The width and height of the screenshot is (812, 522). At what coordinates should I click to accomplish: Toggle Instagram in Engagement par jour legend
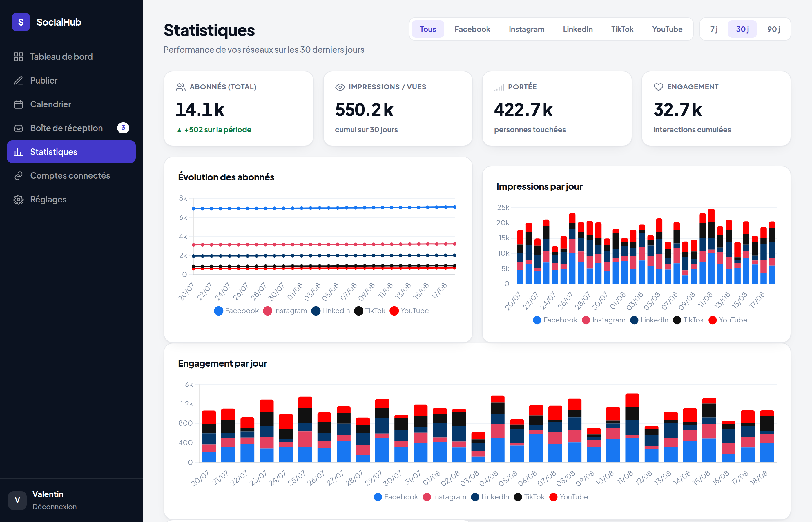444,497
